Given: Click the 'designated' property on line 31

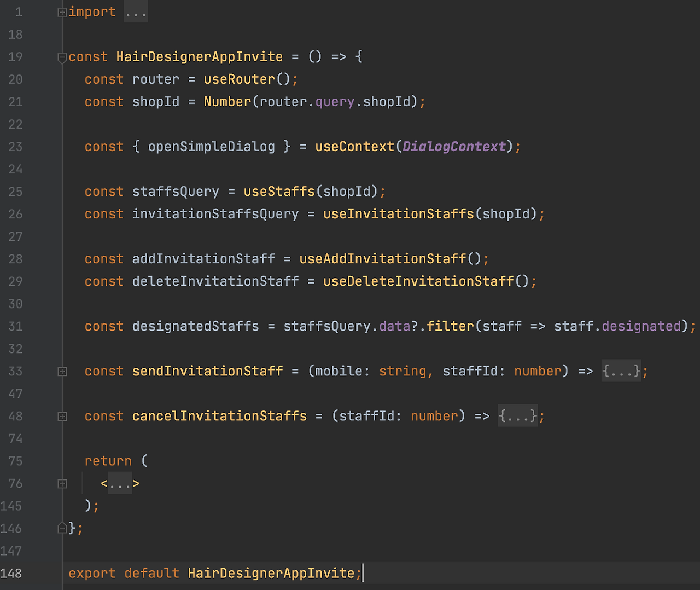Looking at the screenshot, I should 641,326.
